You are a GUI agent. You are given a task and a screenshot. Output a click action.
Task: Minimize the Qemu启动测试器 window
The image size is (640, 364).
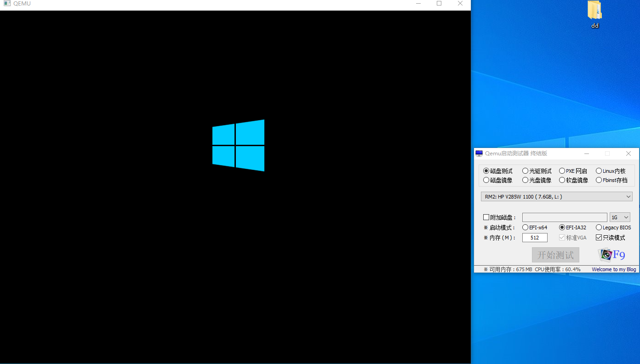586,154
